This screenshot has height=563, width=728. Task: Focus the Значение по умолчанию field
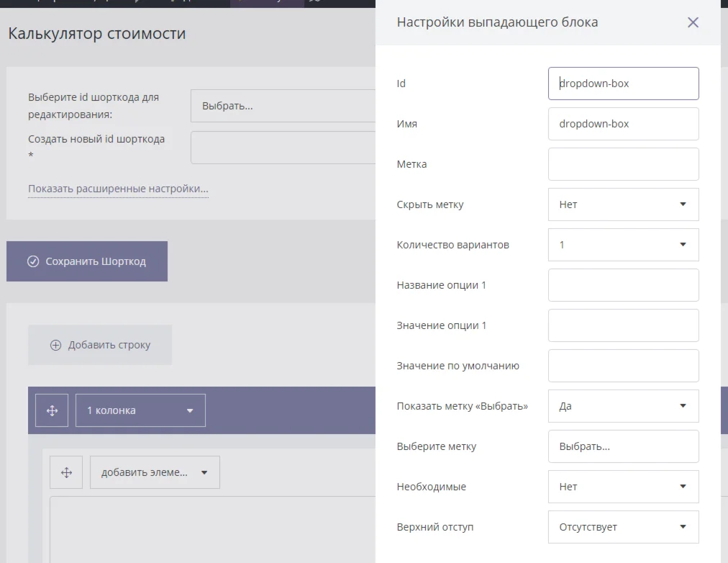(623, 366)
